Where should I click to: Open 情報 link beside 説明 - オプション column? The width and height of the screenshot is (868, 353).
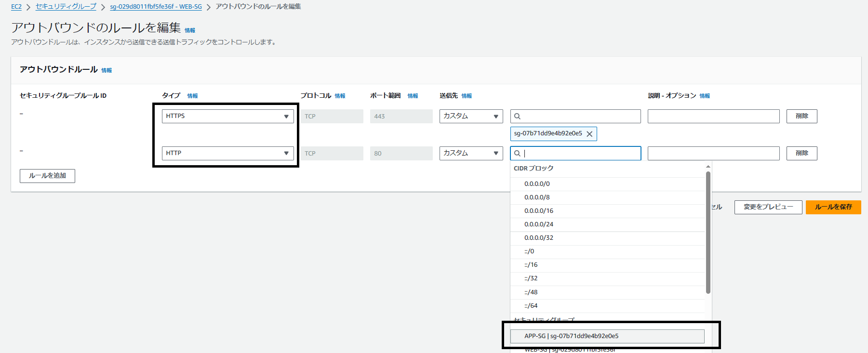[x=705, y=96]
